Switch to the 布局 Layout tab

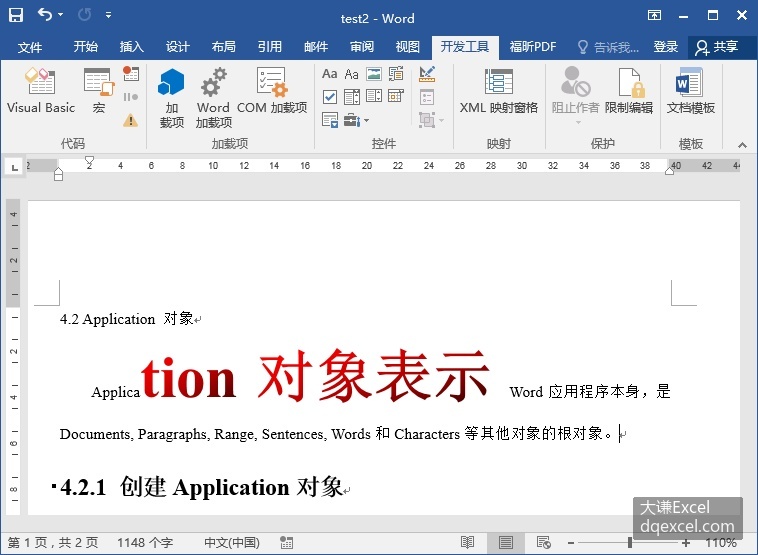(x=223, y=47)
